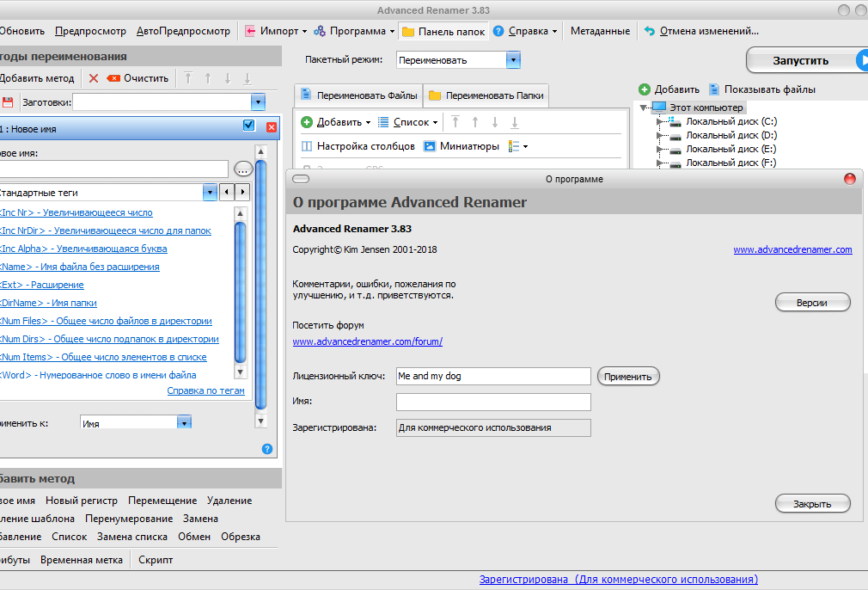Click the Import icon in the toolbar
Image resolution: width=868 pixels, height=590 pixels.
pyautogui.click(x=251, y=31)
